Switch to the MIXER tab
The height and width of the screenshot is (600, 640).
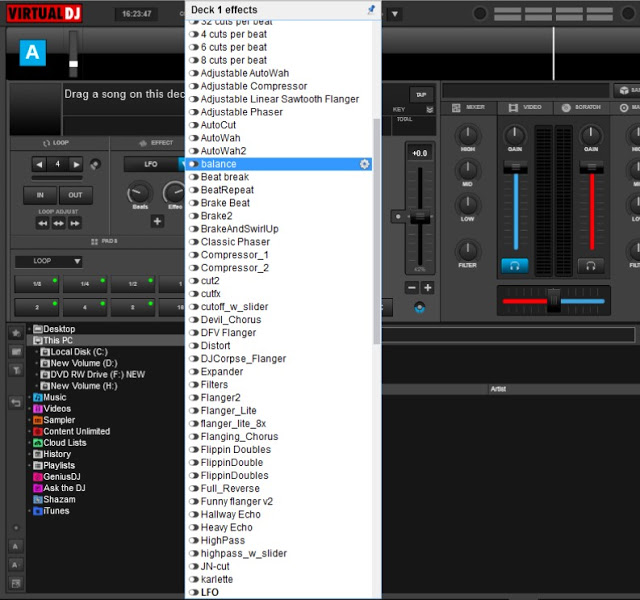(469, 107)
